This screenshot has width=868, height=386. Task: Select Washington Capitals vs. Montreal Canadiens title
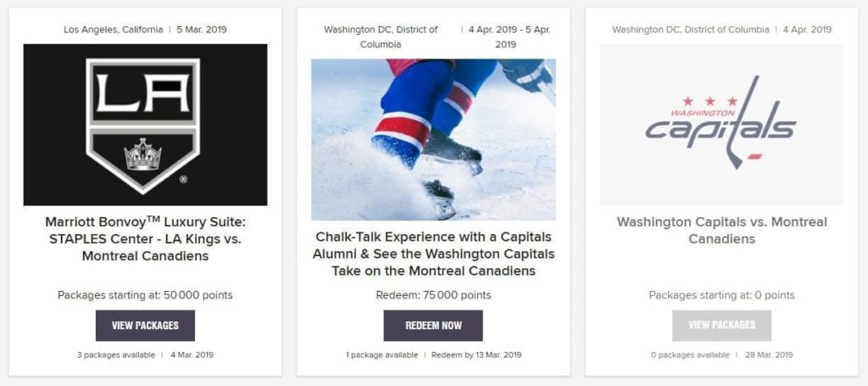(x=721, y=230)
